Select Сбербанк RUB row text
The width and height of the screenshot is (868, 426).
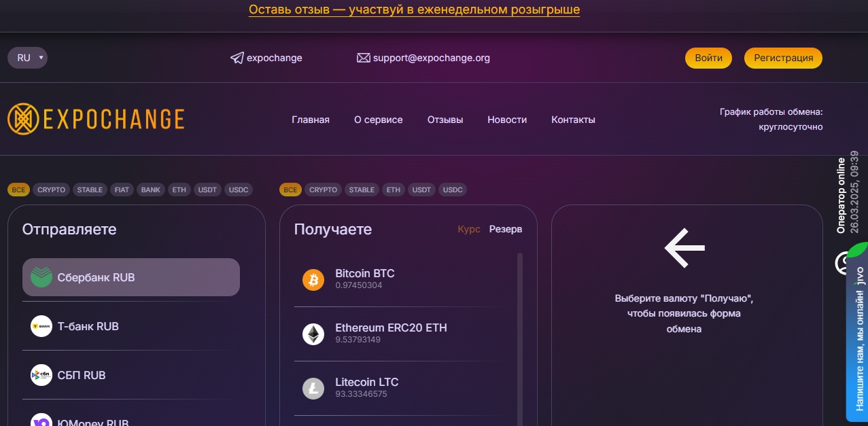[x=96, y=277]
